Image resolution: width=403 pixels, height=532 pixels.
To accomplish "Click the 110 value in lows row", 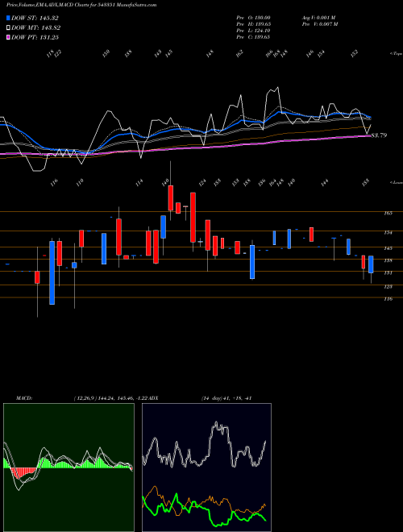I will [x=80, y=183].
